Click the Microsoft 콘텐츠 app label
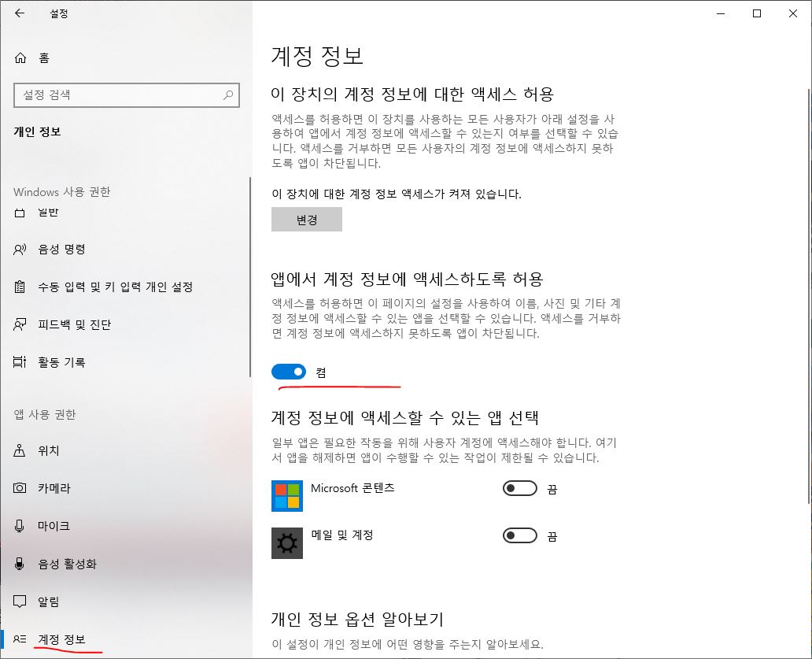Image resolution: width=812 pixels, height=659 pixels. tap(352, 488)
